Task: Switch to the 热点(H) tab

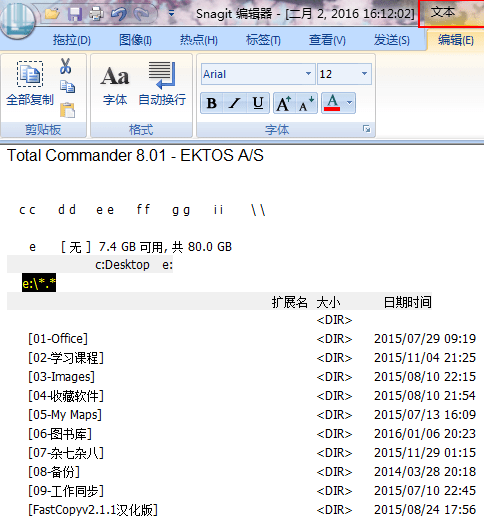Action: point(199,40)
